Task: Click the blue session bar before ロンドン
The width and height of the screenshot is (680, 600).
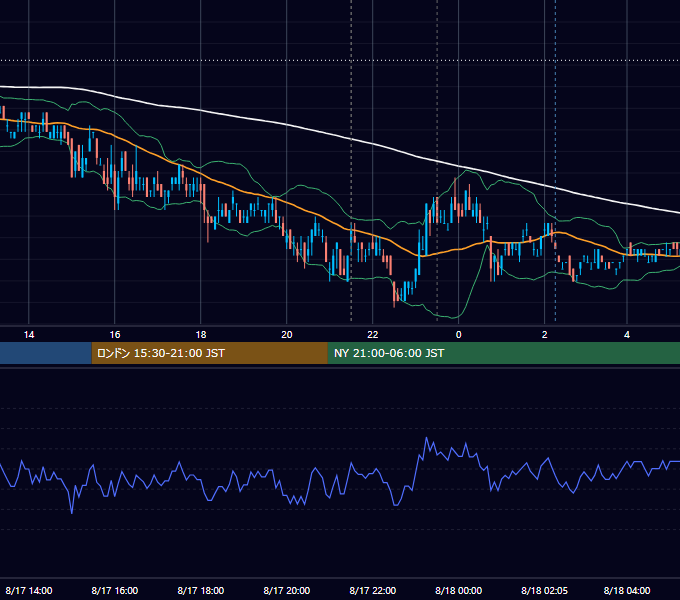Action: (x=46, y=353)
